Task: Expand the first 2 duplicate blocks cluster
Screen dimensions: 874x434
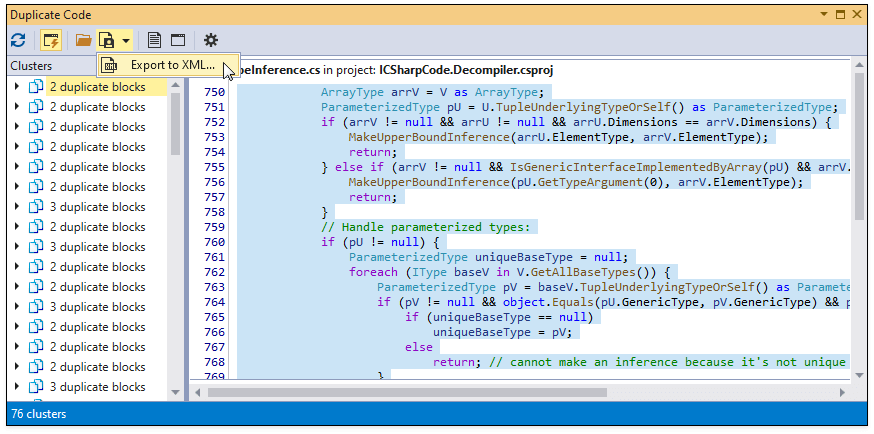Action: (17, 87)
